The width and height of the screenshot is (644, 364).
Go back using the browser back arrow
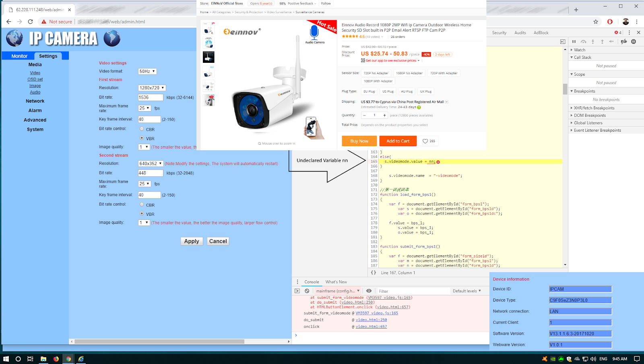pyautogui.click(x=9, y=21)
